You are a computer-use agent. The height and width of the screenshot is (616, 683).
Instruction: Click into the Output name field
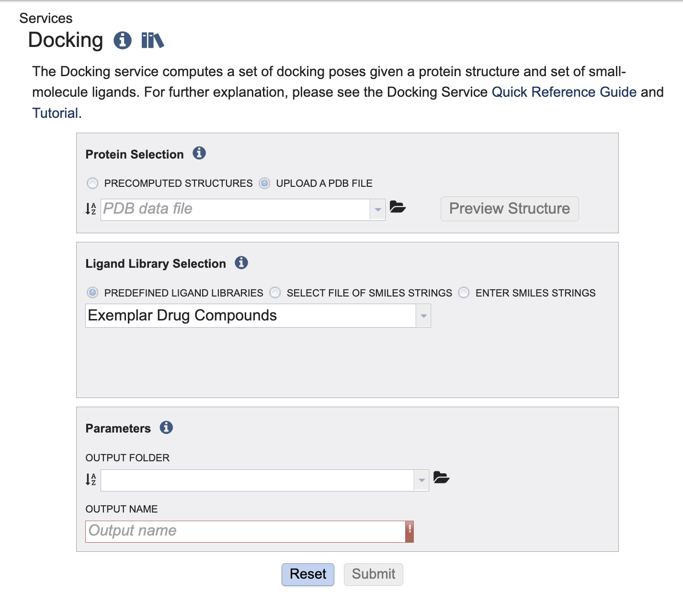coord(245,532)
